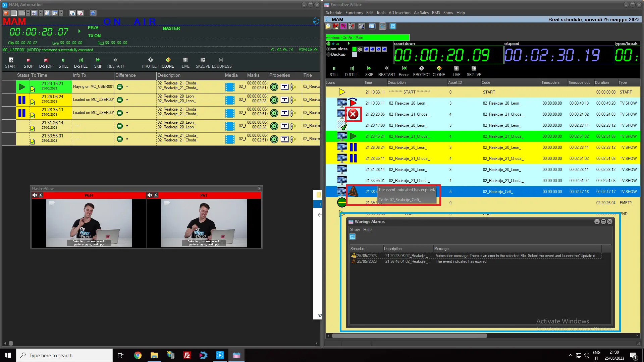Select the Backup radio button
The height and width of the screenshot is (362, 644).
tap(329, 54)
